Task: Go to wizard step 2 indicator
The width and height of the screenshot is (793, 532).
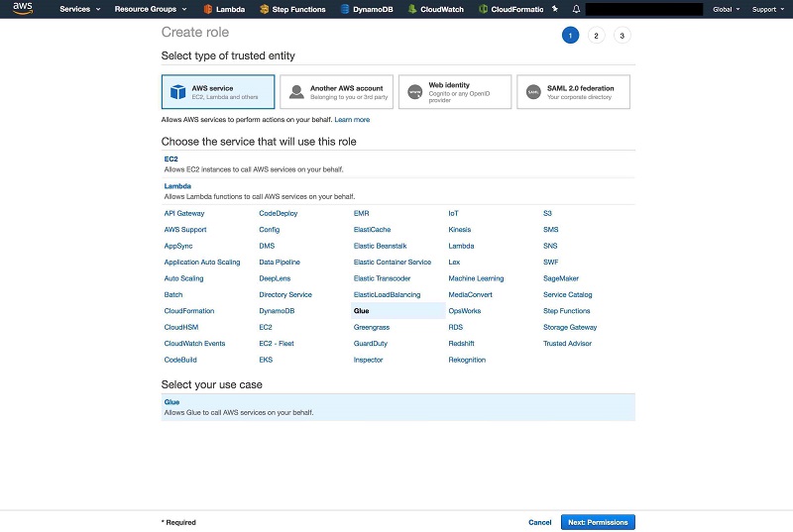Action: (x=597, y=36)
